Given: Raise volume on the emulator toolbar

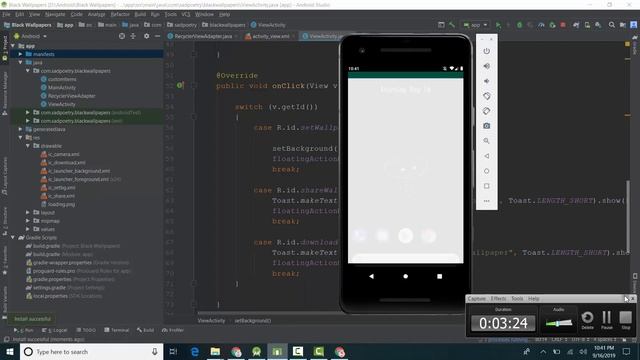Looking at the screenshot, I should tap(487, 66).
